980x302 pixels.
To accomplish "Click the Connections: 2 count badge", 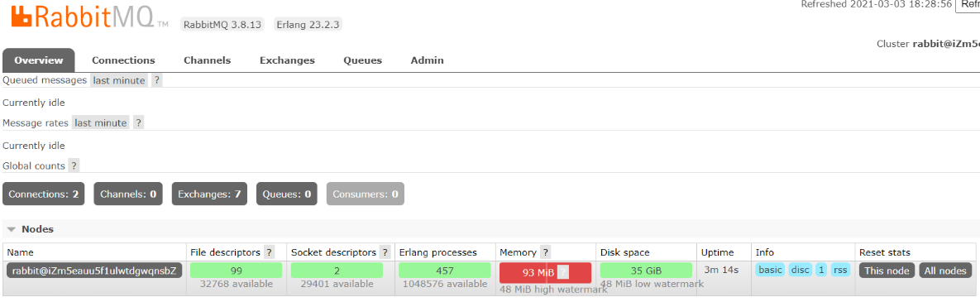I will (x=44, y=194).
